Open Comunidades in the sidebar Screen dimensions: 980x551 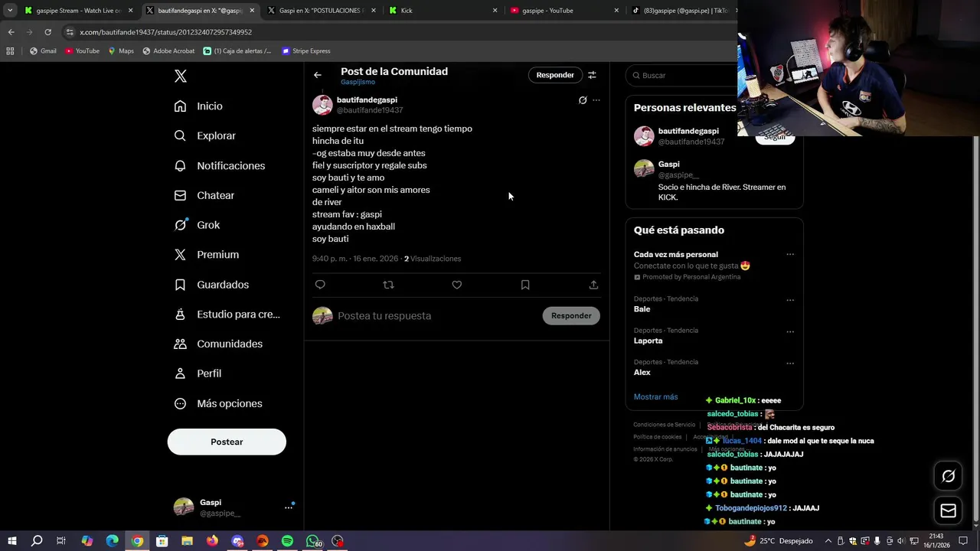(218, 344)
